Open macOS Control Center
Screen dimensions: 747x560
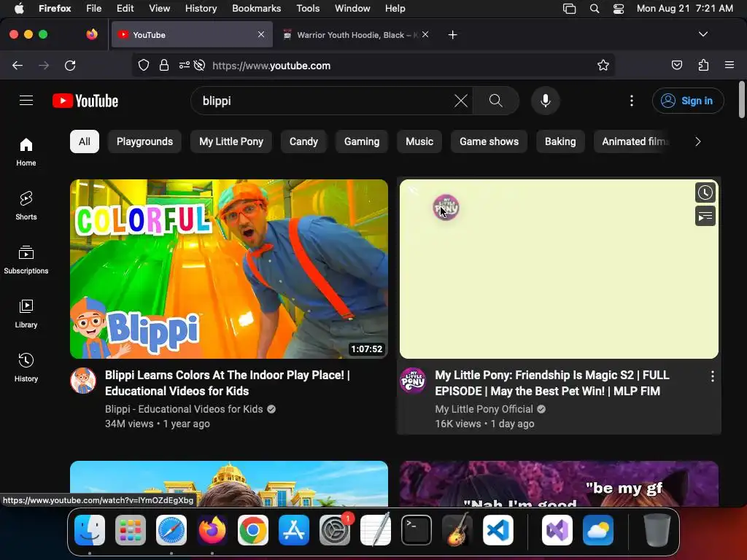[x=619, y=9]
